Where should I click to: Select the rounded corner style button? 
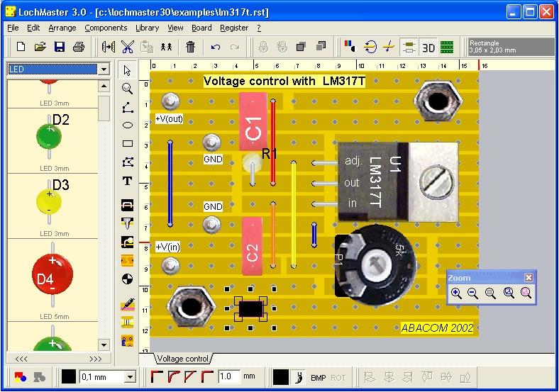[174, 376]
